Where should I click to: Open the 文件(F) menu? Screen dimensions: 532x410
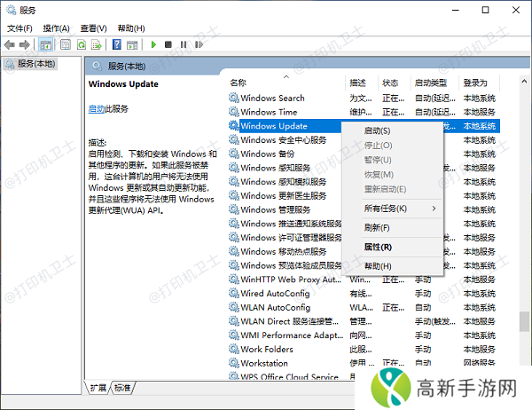pos(20,28)
